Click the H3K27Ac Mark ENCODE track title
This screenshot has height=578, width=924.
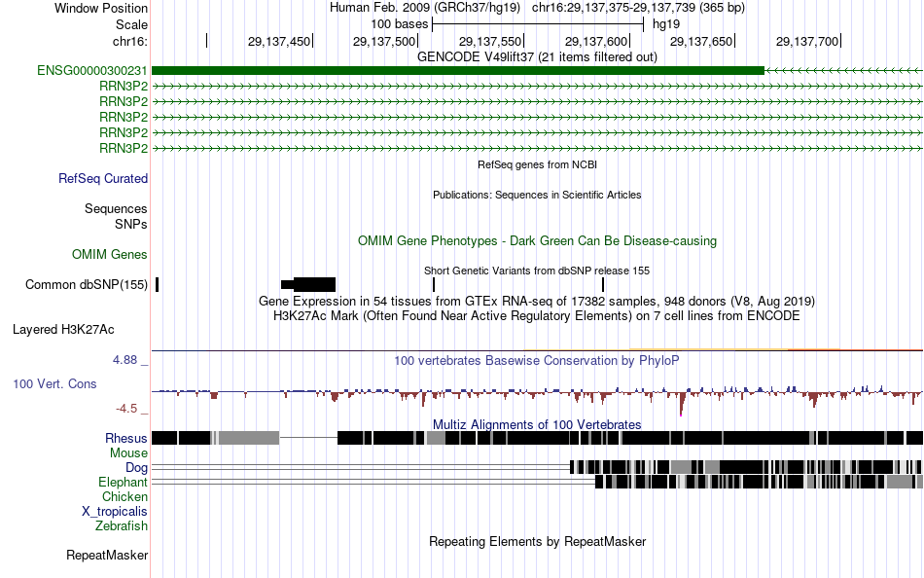point(537,315)
